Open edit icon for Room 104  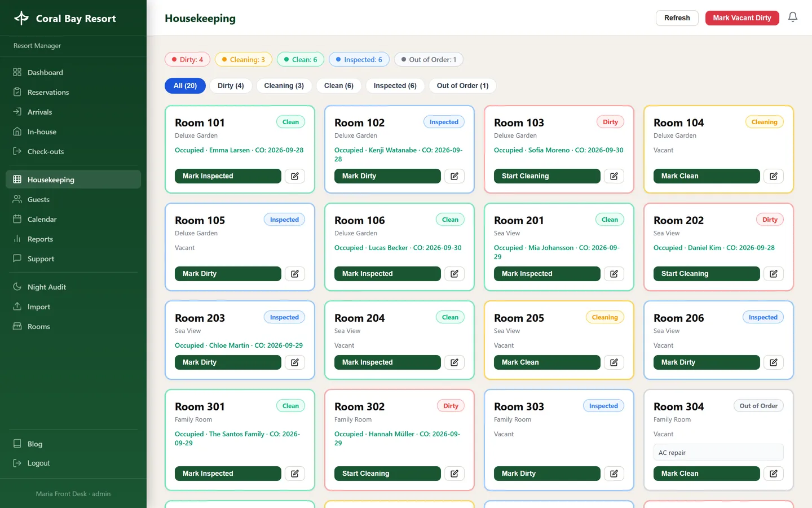coord(774,176)
